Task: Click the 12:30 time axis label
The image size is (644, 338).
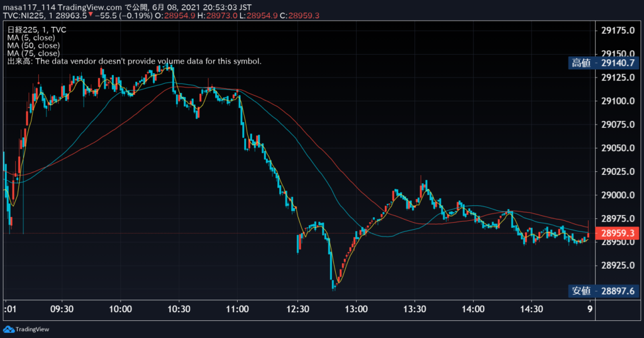Action: point(297,309)
